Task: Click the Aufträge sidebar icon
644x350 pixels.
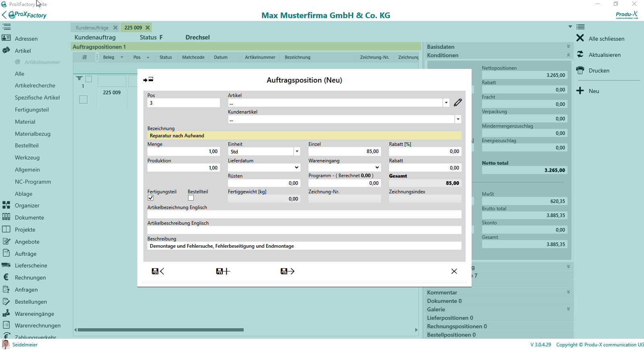Action: pos(6,253)
